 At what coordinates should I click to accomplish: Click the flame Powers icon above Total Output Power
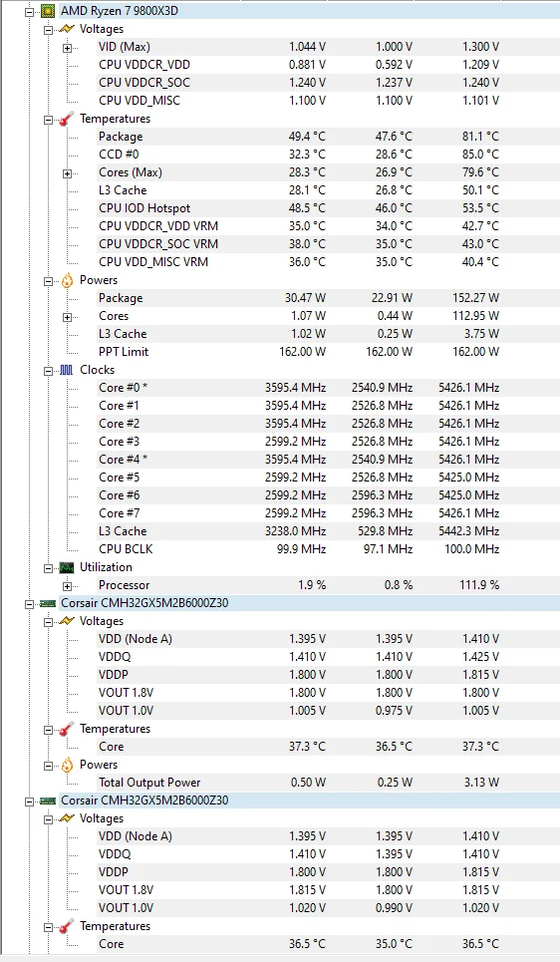point(67,765)
